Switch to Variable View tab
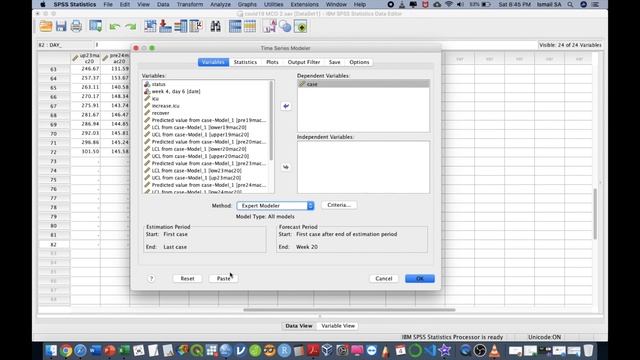This screenshot has height=360, width=640. pos(338,326)
